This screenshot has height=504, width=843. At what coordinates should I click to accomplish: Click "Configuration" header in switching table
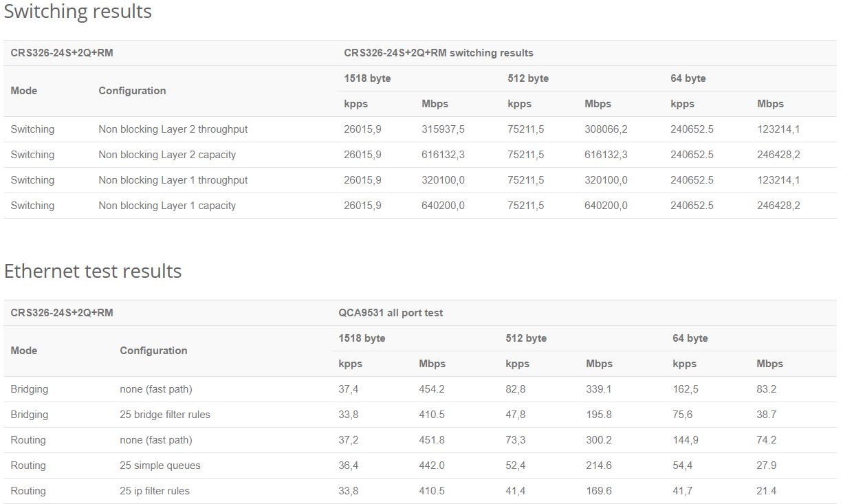pos(132,91)
